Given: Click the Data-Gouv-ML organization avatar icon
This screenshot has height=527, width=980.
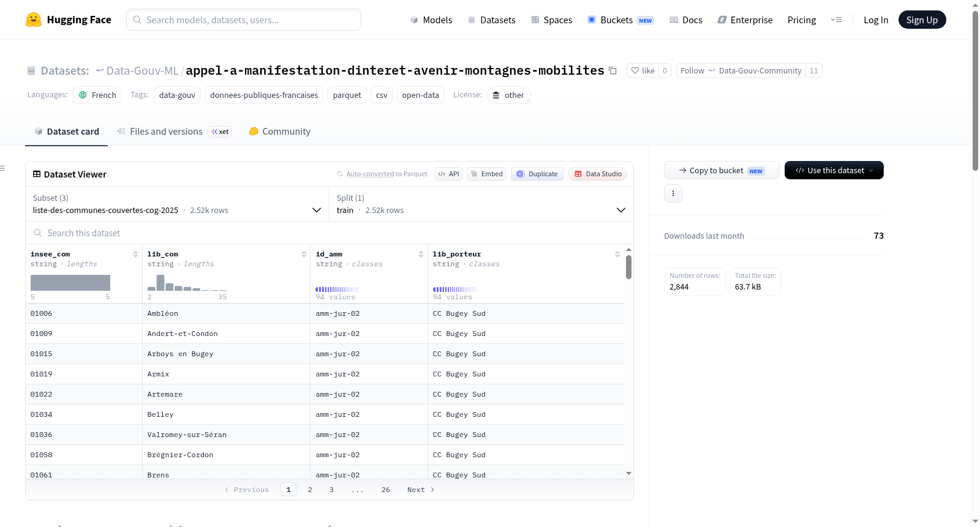Looking at the screenshot, I should [100, 71].
